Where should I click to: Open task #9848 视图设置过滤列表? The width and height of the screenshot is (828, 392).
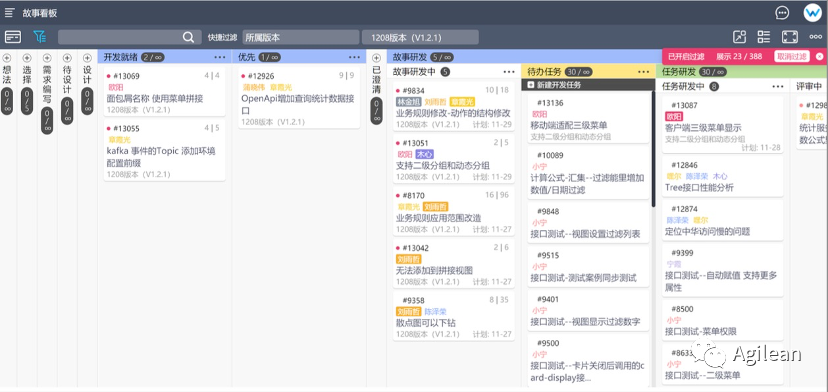tap(588, 222)
